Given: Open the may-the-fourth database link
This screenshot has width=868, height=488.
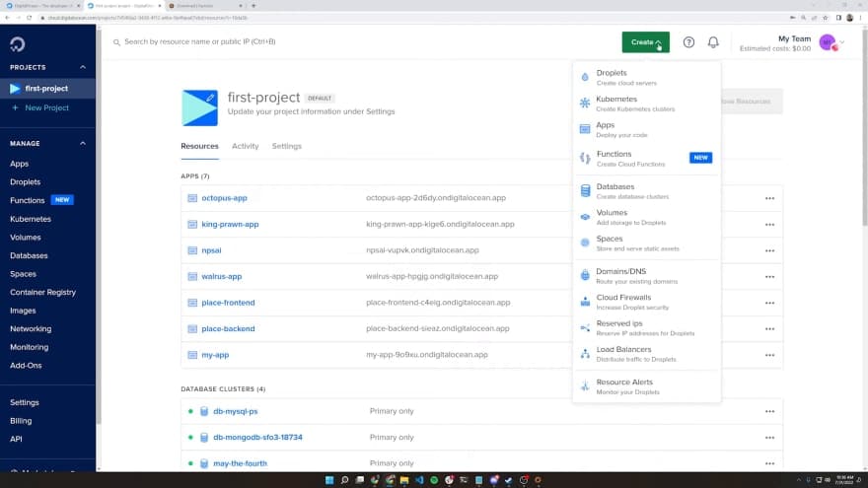Looking at the screenshot, I should click(x=240, y=463).
